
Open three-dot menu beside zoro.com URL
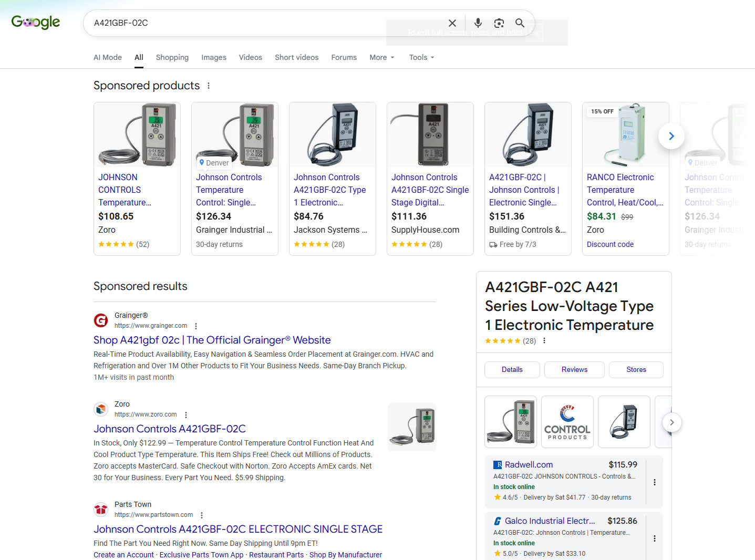click(x=186, y=415)
